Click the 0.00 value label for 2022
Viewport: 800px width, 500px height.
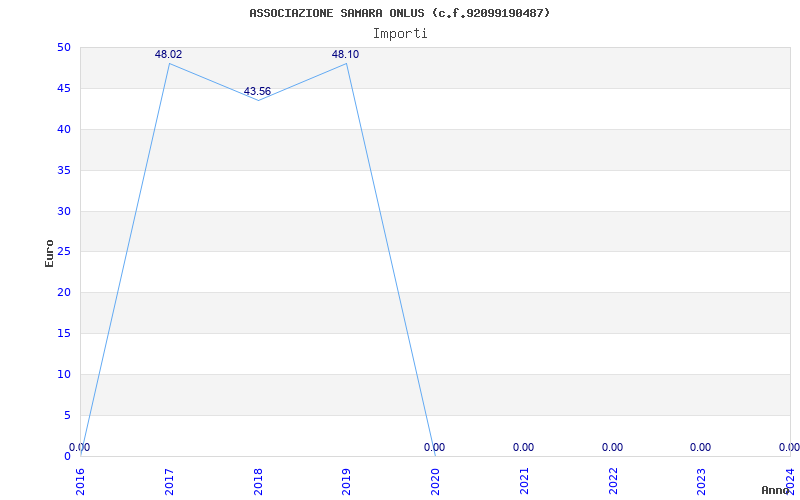coord(612,447)
